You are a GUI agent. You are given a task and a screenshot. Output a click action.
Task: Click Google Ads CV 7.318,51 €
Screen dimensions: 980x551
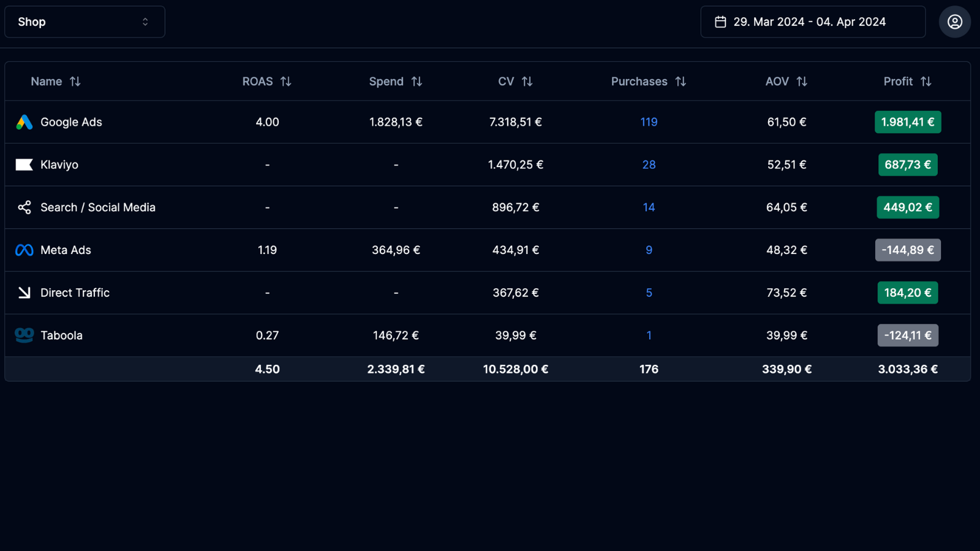(515, 122)
